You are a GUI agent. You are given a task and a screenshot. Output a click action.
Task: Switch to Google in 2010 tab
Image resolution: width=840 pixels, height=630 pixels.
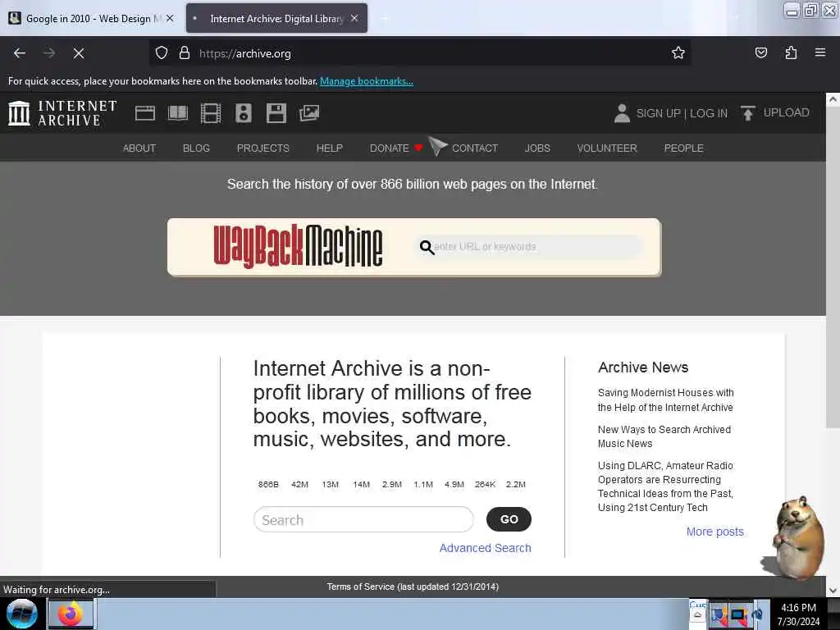pos(91,18)
